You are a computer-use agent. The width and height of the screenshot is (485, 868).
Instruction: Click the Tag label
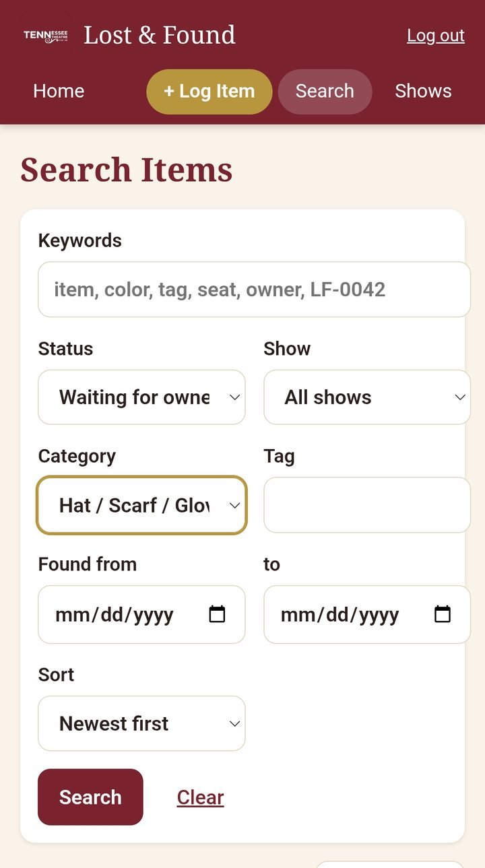tap(279, 457)
